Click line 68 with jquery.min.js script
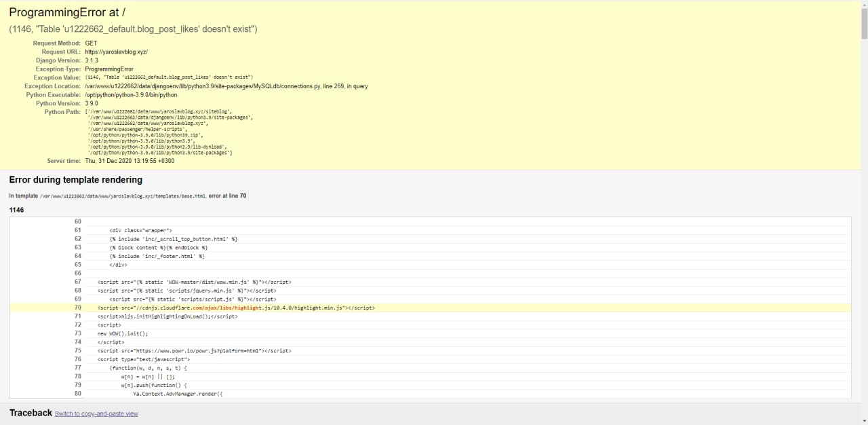 pyautogui.click(x=186, y=290)
